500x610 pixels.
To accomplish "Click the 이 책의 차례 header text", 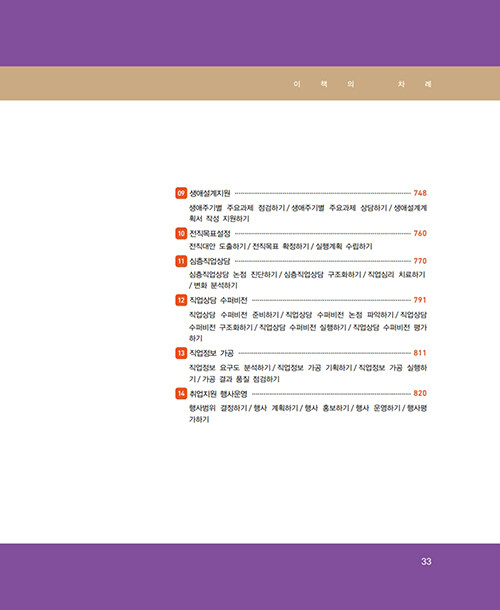I will 362,84.
